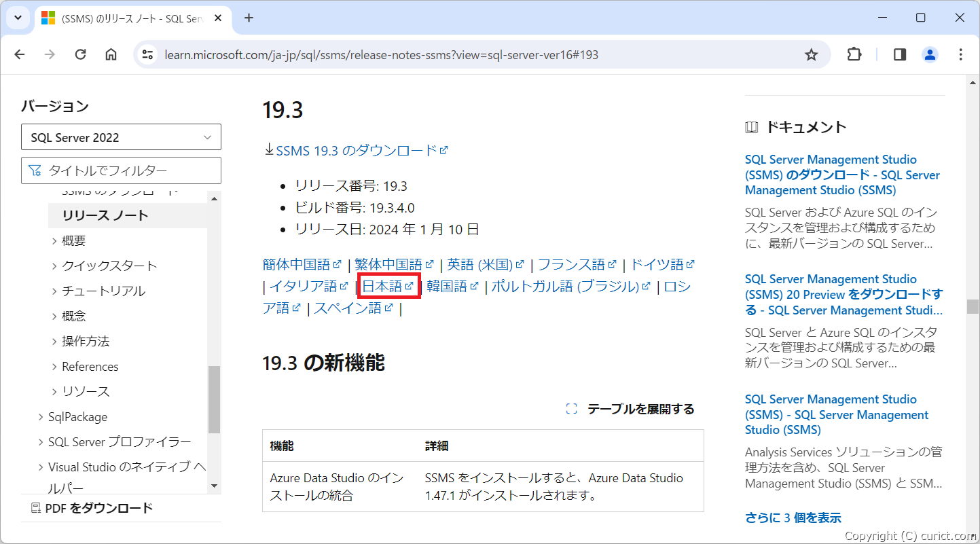Expand the チュートリアル tree node
This screenshot has height=544, width=980.
click(x=98, y=291)
